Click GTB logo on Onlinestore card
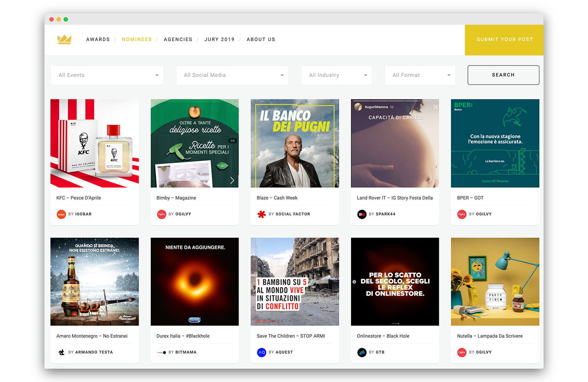This screenshot has width=588, height=382. coord(362,352)
